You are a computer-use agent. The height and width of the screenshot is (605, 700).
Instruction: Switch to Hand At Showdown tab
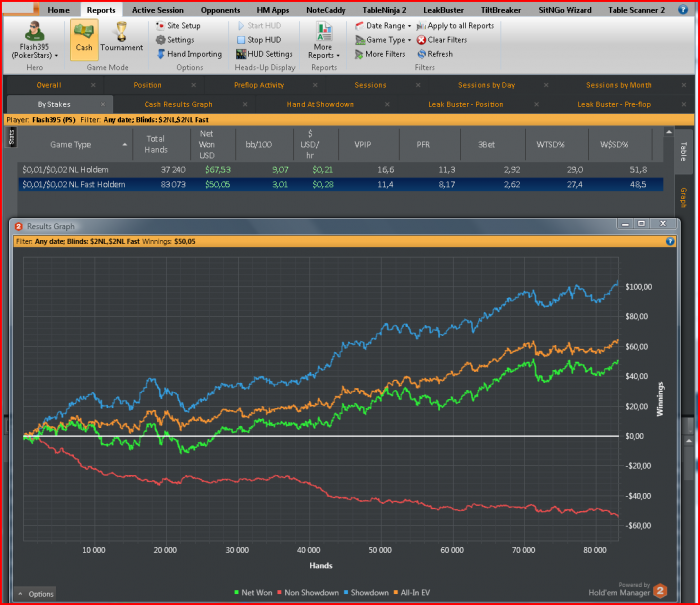320,104
